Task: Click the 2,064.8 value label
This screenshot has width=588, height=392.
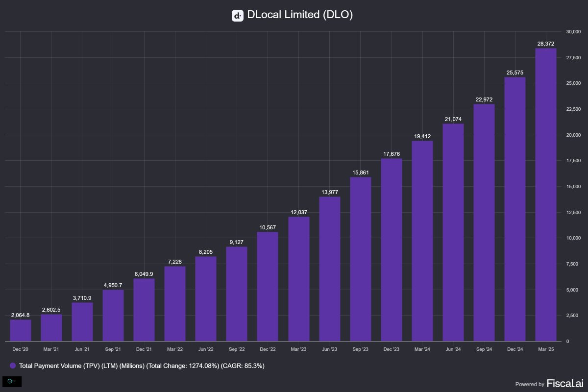Action: pyautogui.click(x=21, y=315)
